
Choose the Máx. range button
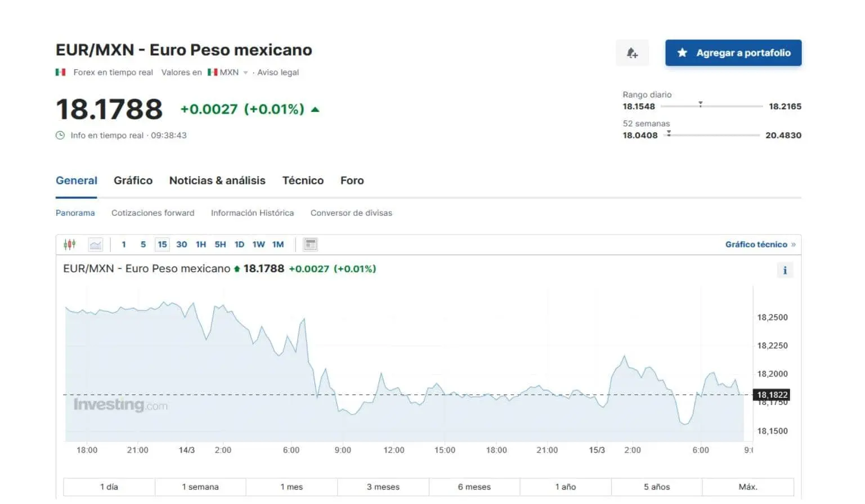point(748,487)
